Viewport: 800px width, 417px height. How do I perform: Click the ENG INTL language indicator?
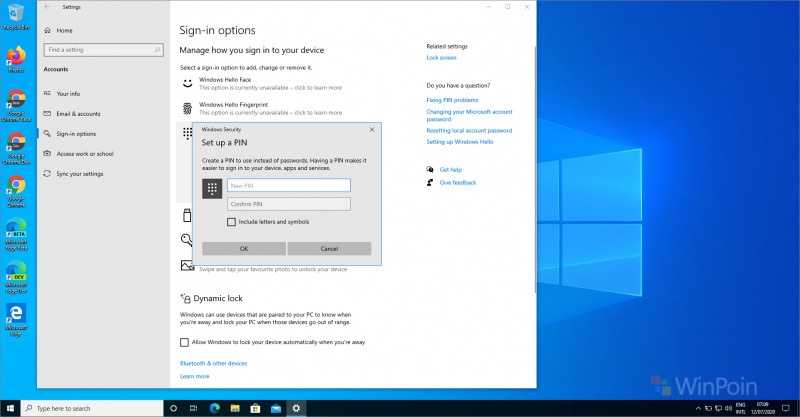pyautogui.click(x=740, y=408)
